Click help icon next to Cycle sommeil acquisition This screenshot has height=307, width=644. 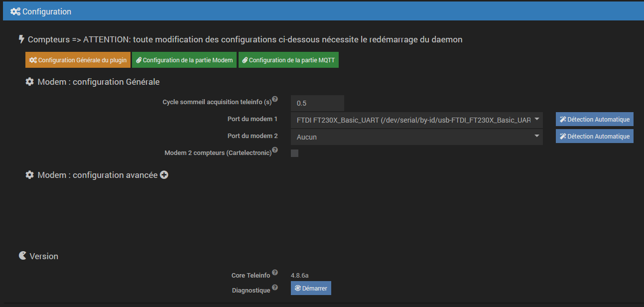coord(275,100)
